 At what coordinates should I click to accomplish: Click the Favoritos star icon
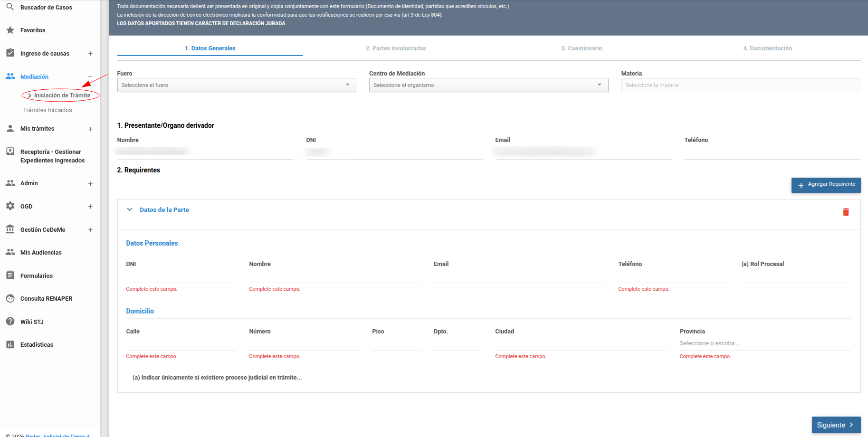point(10,30)
